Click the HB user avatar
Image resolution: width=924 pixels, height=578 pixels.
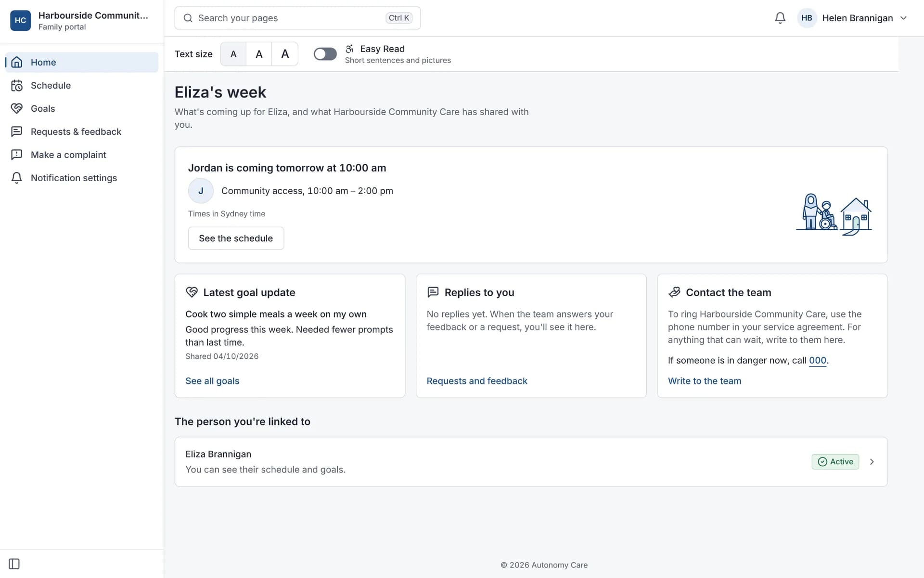(807, 18)
